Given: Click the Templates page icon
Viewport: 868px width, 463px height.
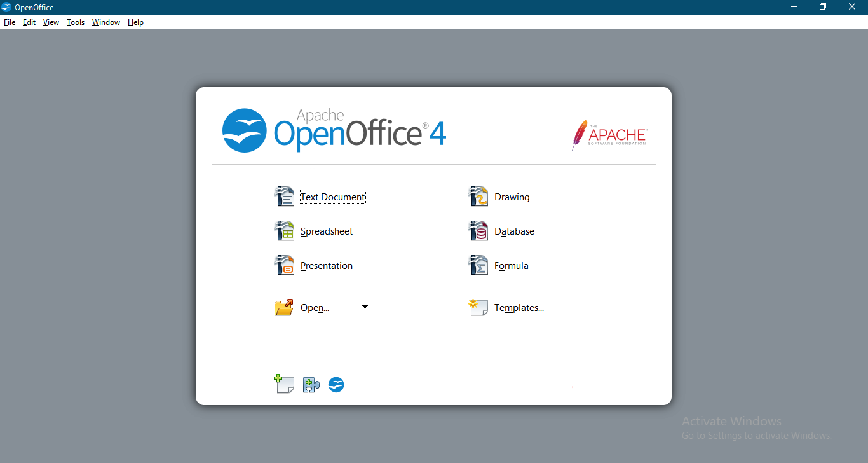Looking at the screenshot, I should click(478, 308).
